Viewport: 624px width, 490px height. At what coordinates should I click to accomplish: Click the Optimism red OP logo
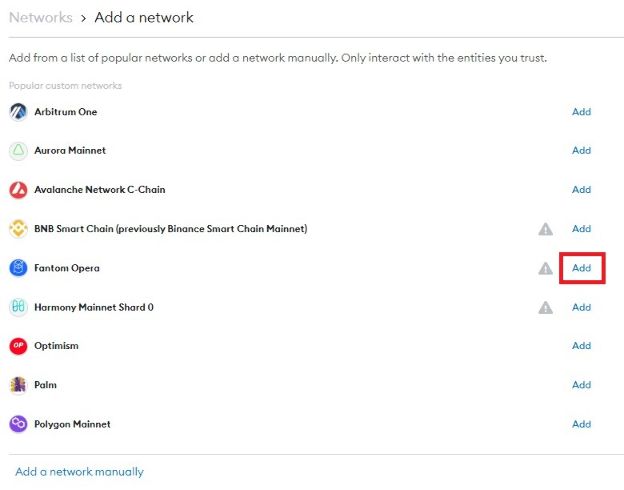(18, 346)
